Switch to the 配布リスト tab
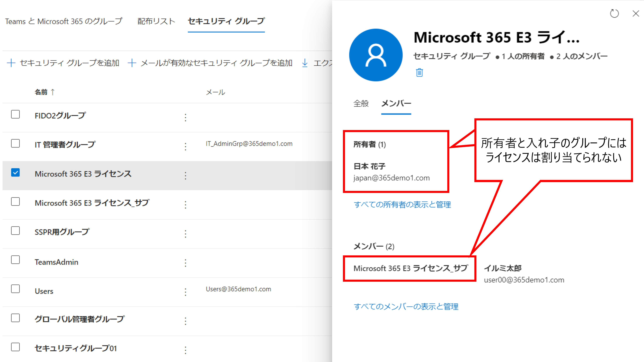 tap(156, 21)
